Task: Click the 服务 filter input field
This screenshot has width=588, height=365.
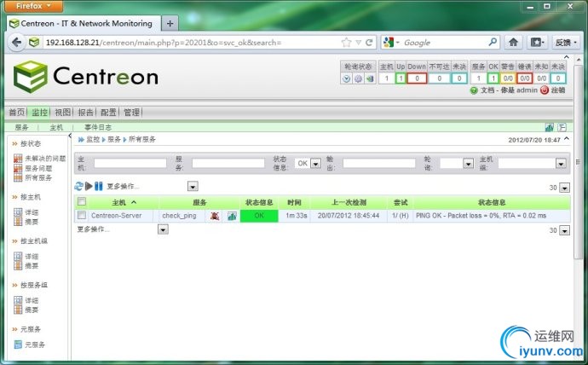Action: pyautogui.click(x=228, y=163)
